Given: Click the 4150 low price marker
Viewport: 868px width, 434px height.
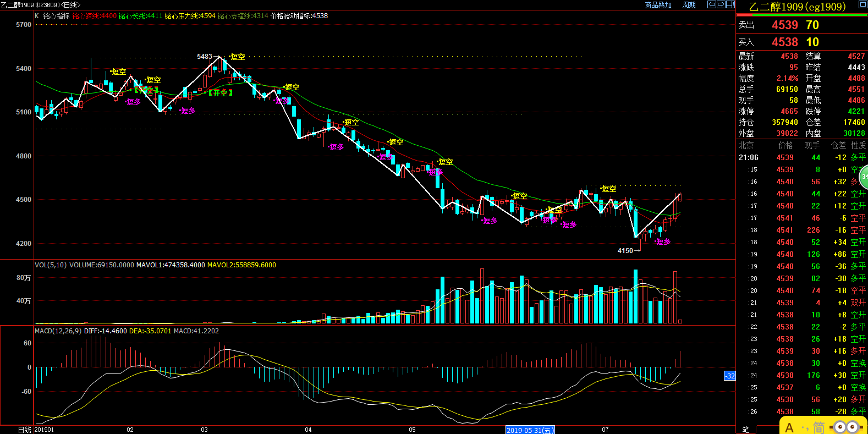Looking at the screenshot, I should pyautogui.click(x=625, y=251).
